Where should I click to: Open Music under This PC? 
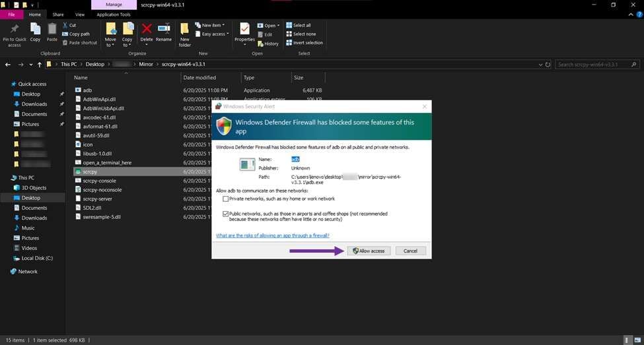point(28,228)
